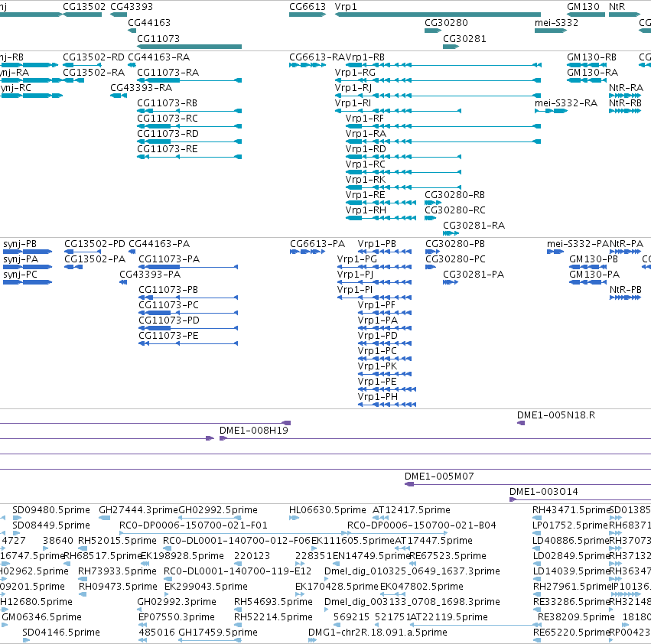Screen dimensions: 651x644
Task: Click the CG11073-RE transcript feature line
Action: 189,157
